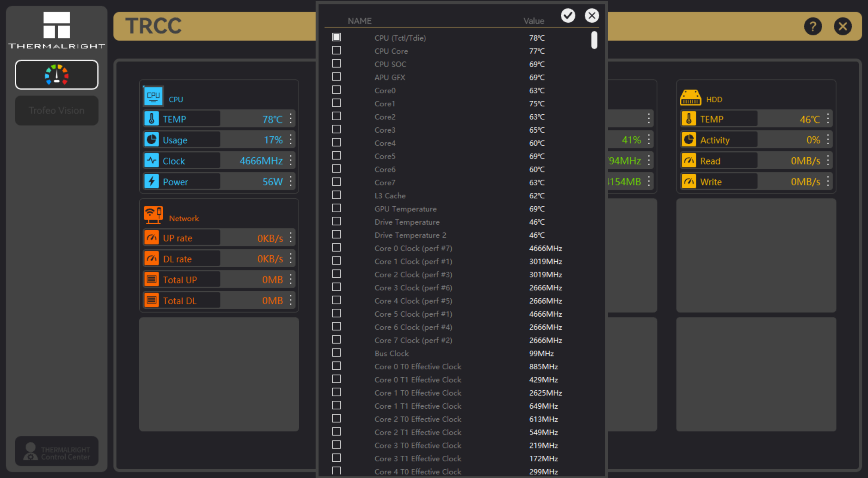
Task: Click the checkmark confirm icon in sensor list
Action: (x=568, y=16)
